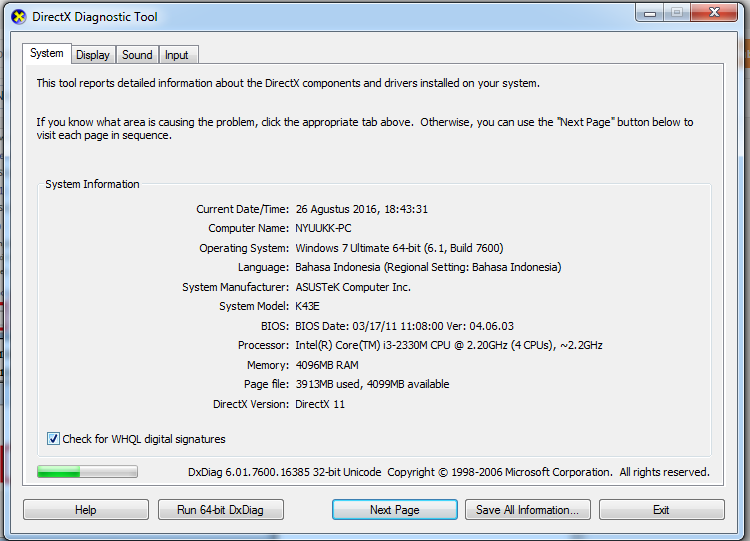This screenshot has width=750, height=541.
Task: Switch to the Sound tab
Action: tap(137, 55)
